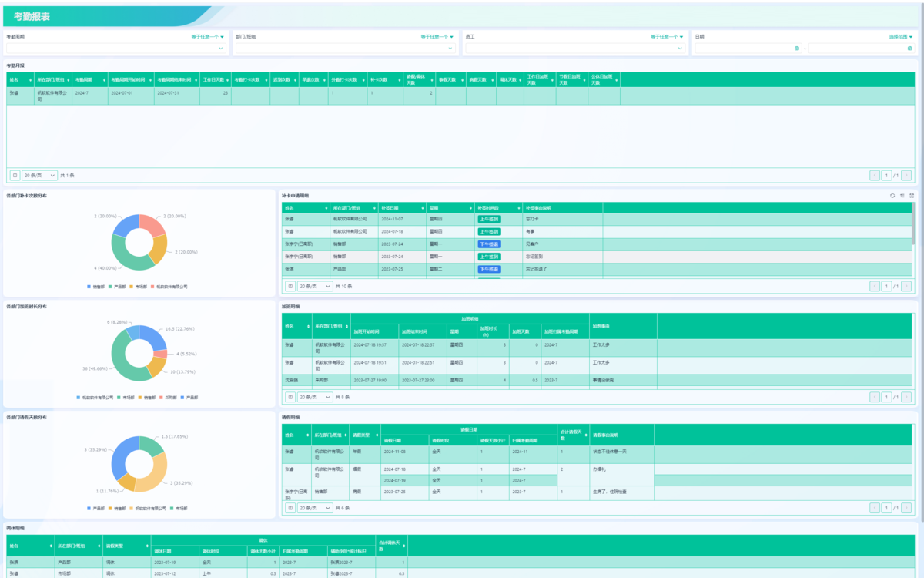Viewport: 924px width, 578px height.
Task: Open column settings icon under 考勤月报 table
Action: coord(15,176)
